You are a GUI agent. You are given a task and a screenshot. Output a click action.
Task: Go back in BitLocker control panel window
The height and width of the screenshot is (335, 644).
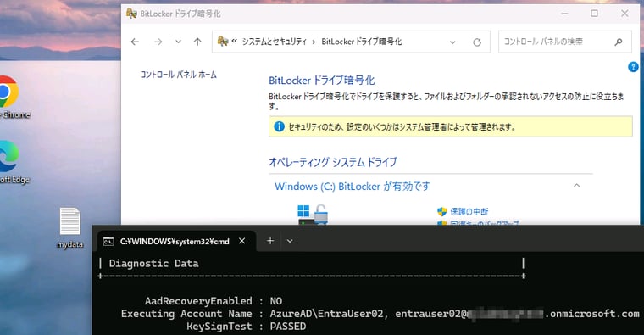pyautogui.click(x=135, y=42)
